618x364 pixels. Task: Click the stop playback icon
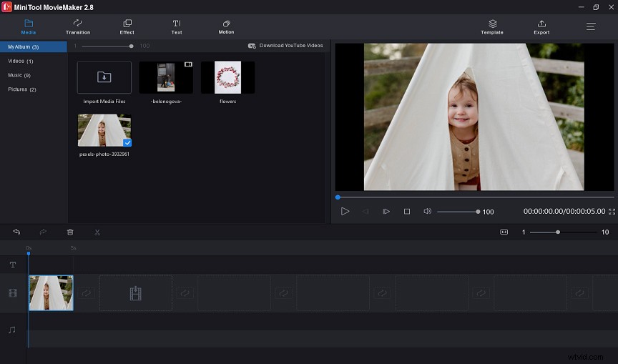407,212
